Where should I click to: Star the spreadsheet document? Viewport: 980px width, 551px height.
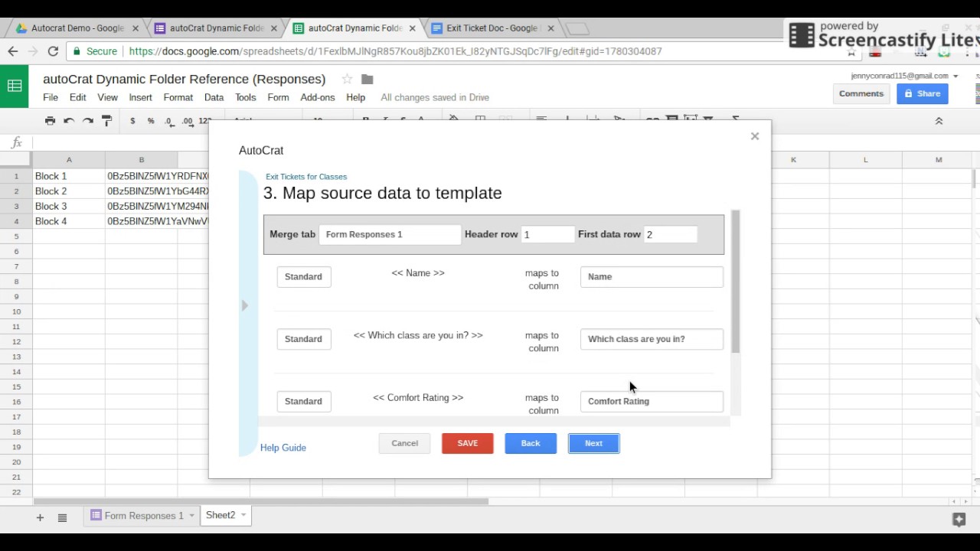point(347,79)
